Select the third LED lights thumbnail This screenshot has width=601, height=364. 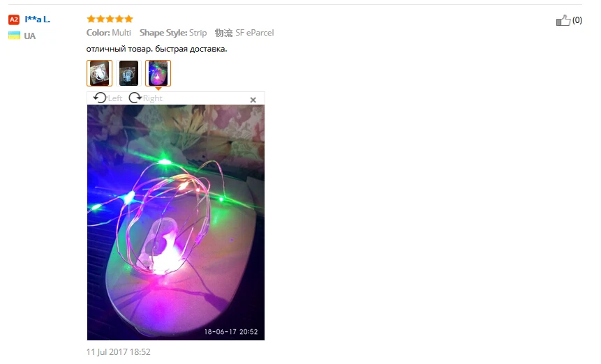(x=158, y=73)
